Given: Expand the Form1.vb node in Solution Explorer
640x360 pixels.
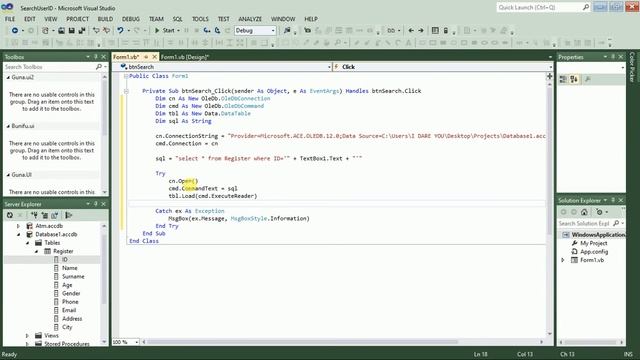Looking at the screenshot, I should click(563, 260).
